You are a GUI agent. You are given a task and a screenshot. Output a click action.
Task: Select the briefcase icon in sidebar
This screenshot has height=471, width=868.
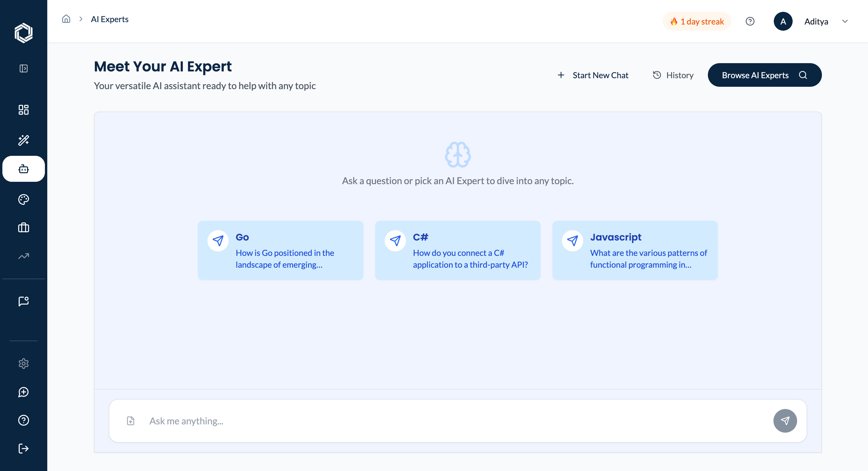point(24,228)
